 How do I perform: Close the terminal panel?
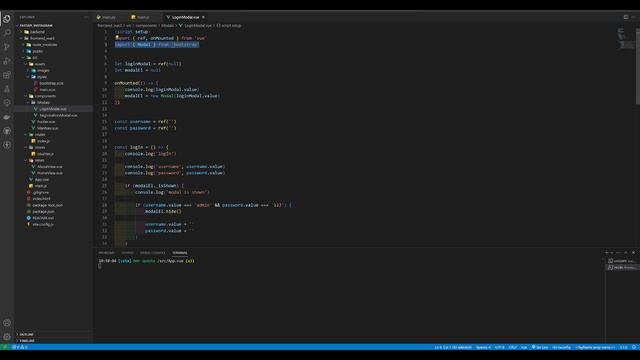coord(633,253)
